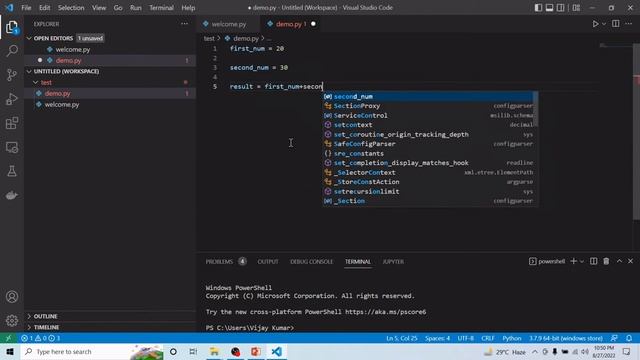640x360 pixels.
Task: Run Python file play button
Action: point(595,24)
